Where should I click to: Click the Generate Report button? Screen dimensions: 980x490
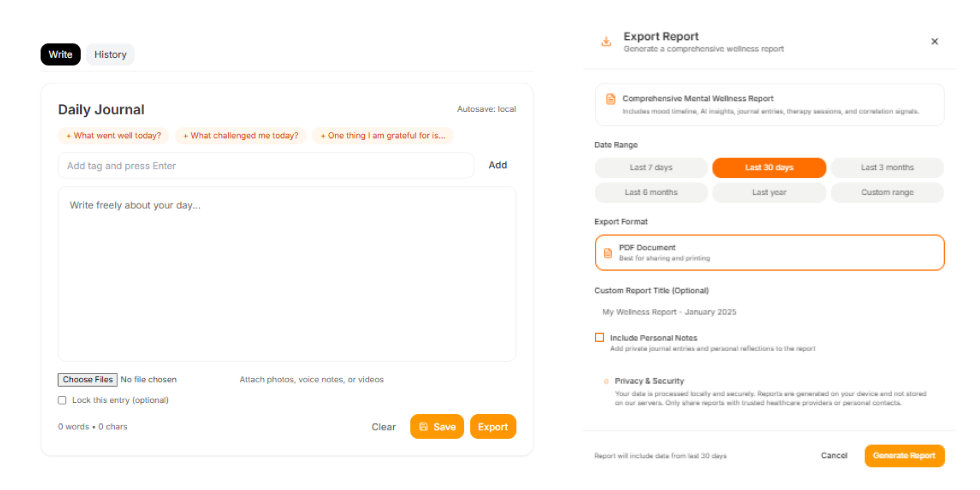click(x=904, y=456)
